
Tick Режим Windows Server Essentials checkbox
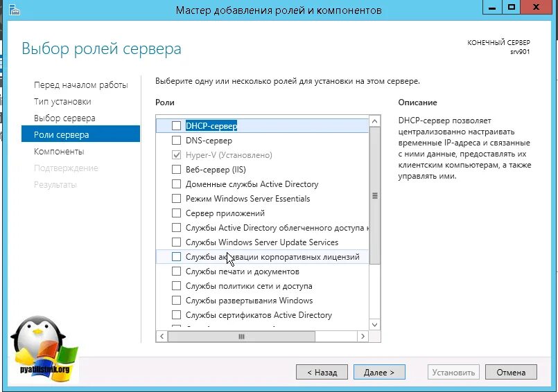[x=176, y=199]
